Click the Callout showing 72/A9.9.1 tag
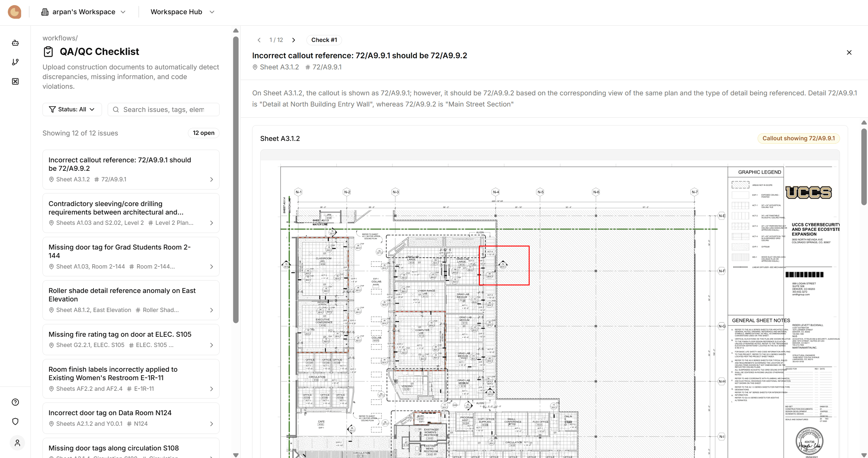This screenshot has width=868, height=458. 798,138
